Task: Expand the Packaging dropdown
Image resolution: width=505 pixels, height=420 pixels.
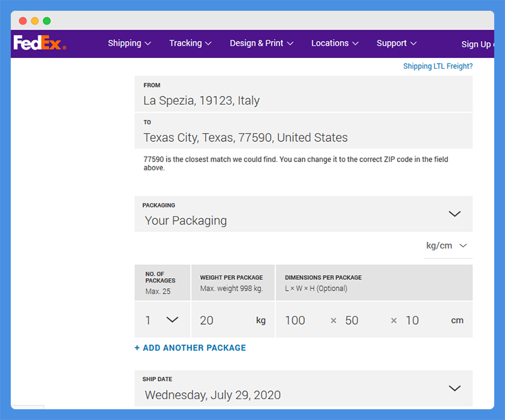Action: click(304, 214)
